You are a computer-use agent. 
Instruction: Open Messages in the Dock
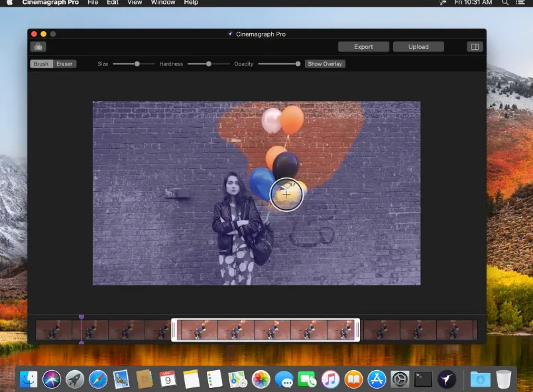click(284, 379)
